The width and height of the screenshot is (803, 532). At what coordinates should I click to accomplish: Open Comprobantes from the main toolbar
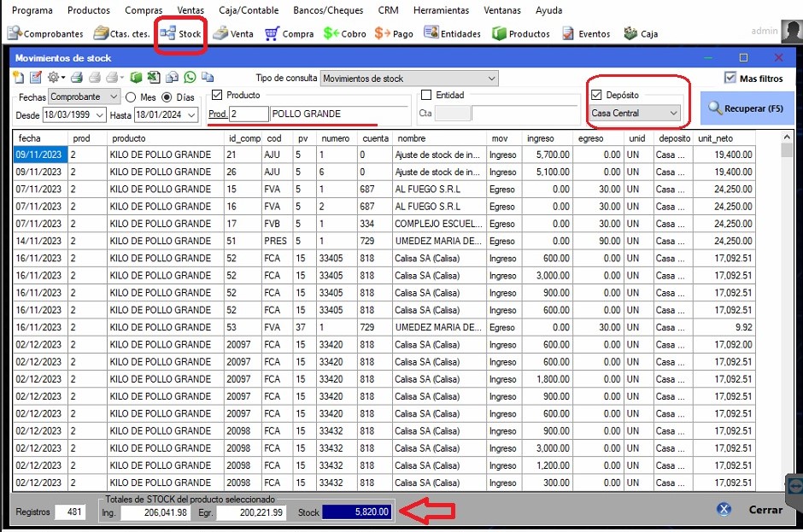tap(45, 34)
